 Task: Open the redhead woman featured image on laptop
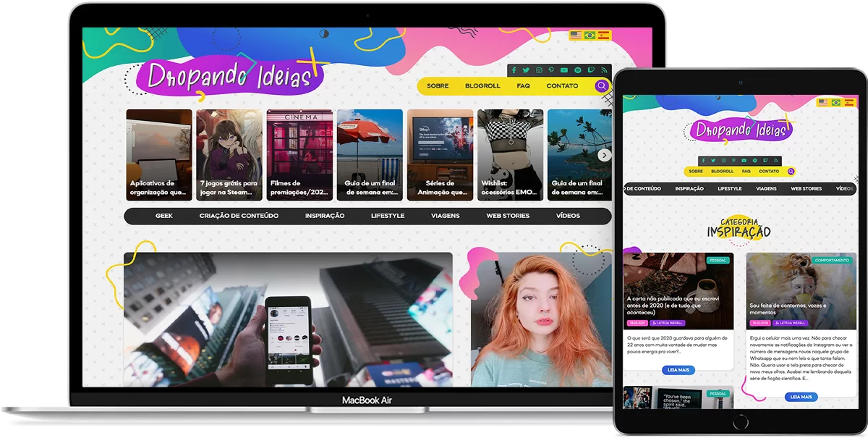point(541,319)
